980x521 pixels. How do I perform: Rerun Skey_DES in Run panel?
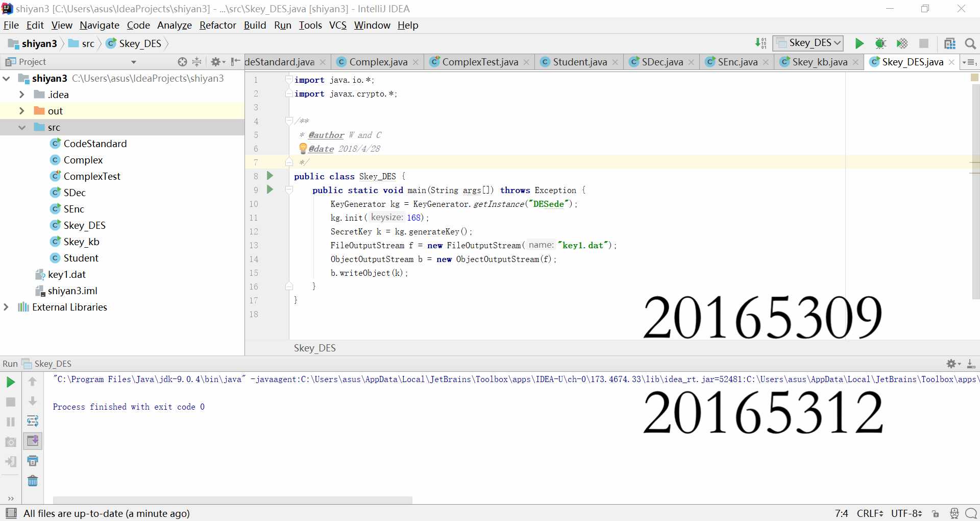tap(10, 382)
